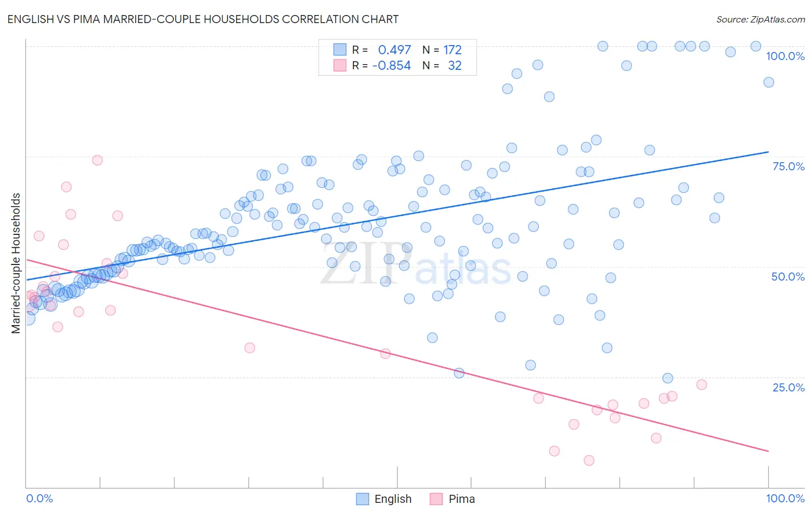
Task: Click the Pima legend label
Action: [x=461, y=499]
